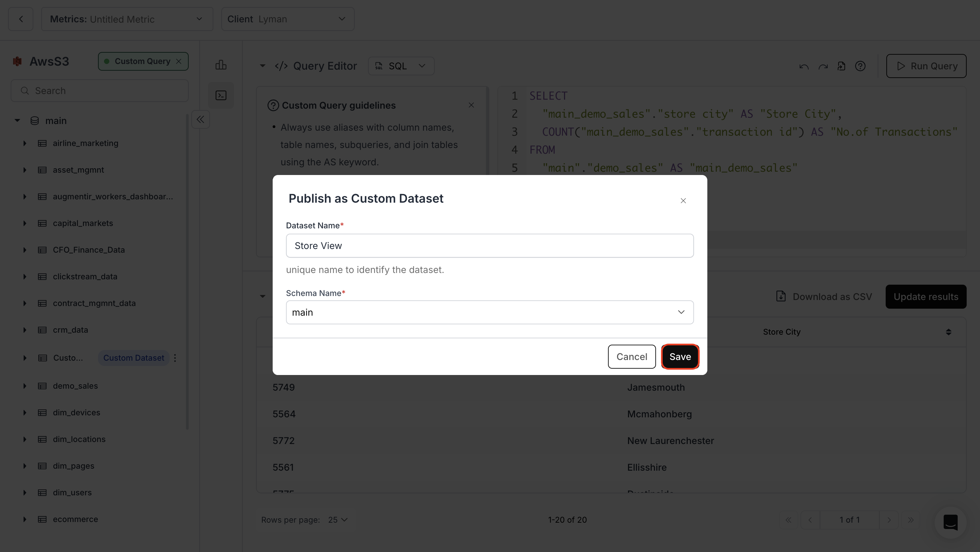Click inside the Dataset Name input field
The width and height of the screenshot is (980, 552).
click(x=489, y=245)
